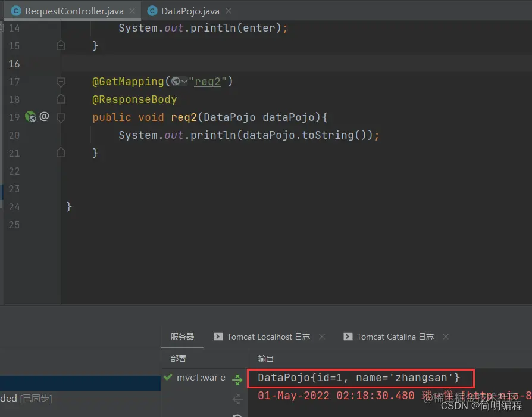Close the DataPojo.java tab
532x417 pixels.
click(229, 11)
